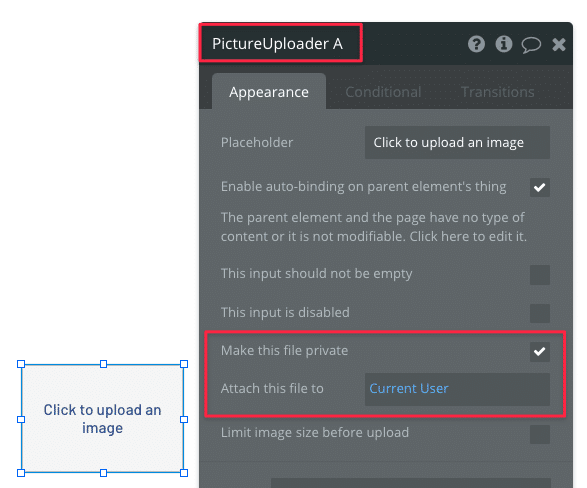
Task: Click bottom-right resize handle of uploader
Action: click(184, 473)
